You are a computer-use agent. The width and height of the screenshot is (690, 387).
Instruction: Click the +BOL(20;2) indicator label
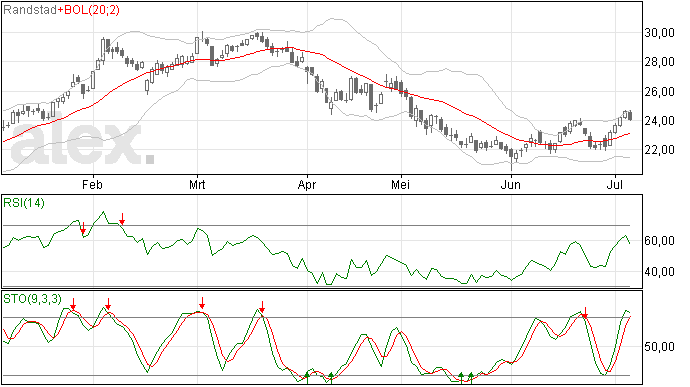click(x=88, y=10)
